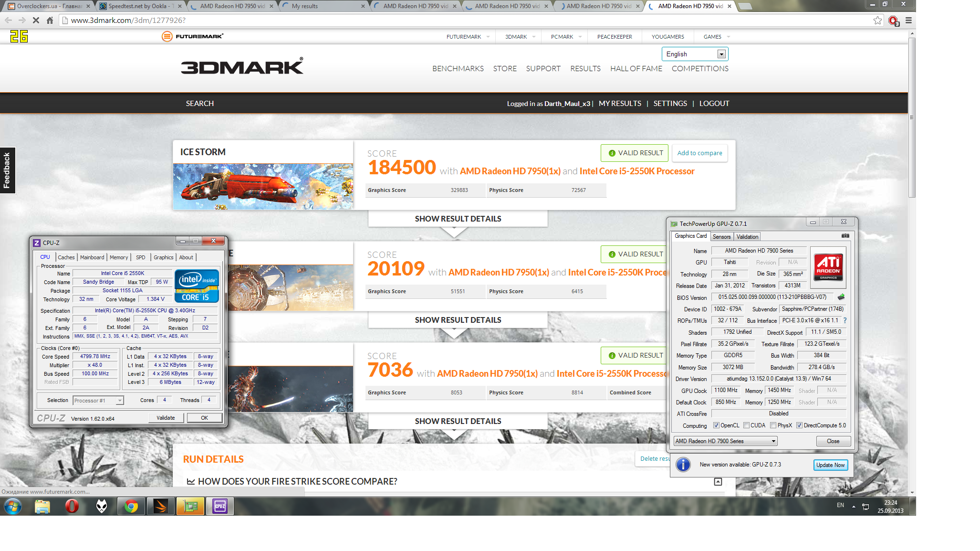Image resolution: width=980 pixels, height=551 pixels.
Task: Take a GPU-Z screenshot with the camera icon
Action: [x=845, y=236]
